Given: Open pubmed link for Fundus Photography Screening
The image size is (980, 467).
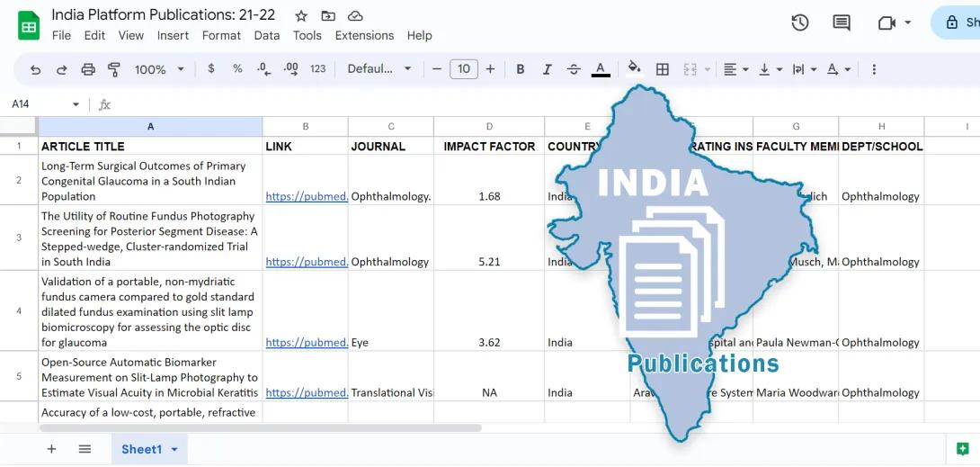Looking at the screenshot, I should coord(307,262).
